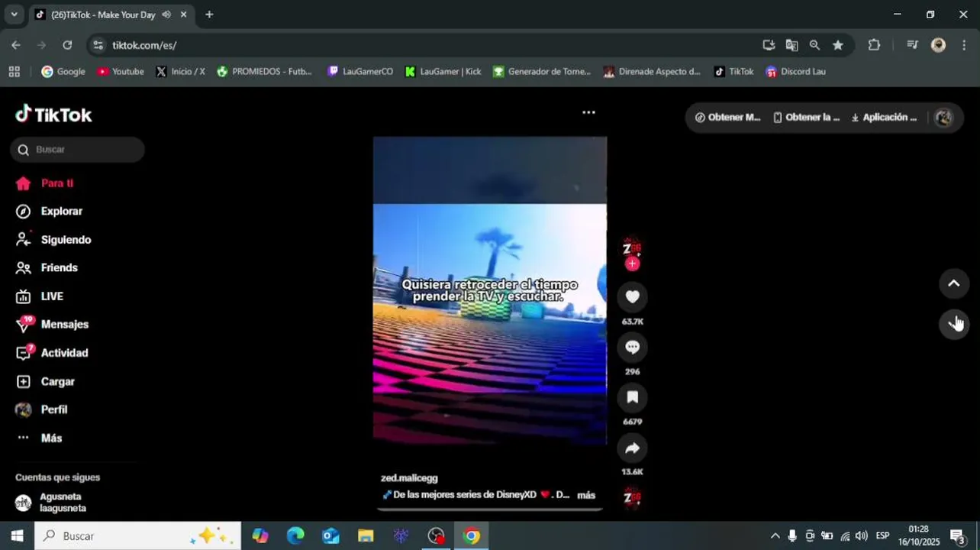Click the video progress bar
Image resolution: width=980 pixels, height=550 pixels.
(x=490, y=509)
